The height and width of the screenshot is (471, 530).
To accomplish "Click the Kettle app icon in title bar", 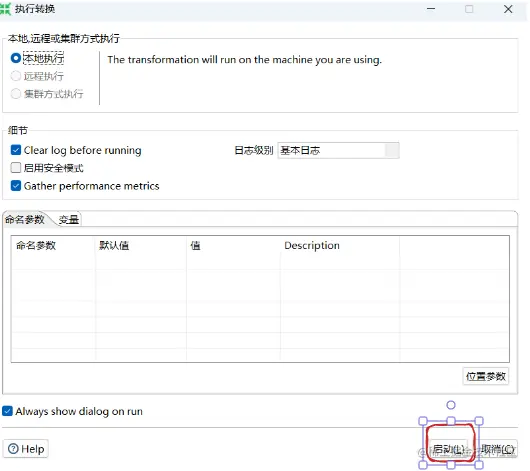I will 5,9.
